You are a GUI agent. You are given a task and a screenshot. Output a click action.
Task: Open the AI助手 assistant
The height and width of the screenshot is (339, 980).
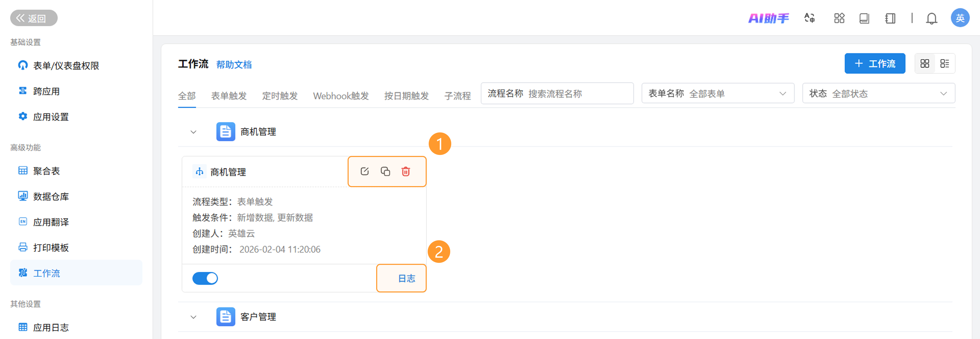click(768, 18)
